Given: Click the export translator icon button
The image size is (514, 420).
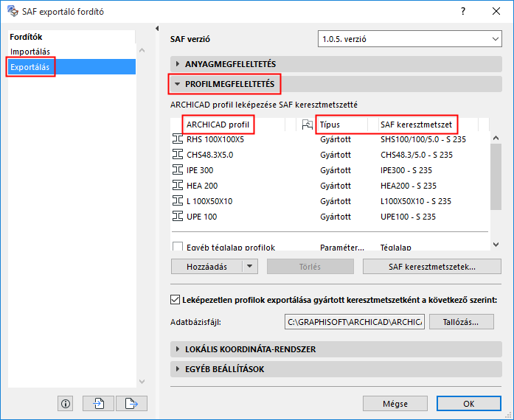Looking at the screenshot, I should pos(131,403).
